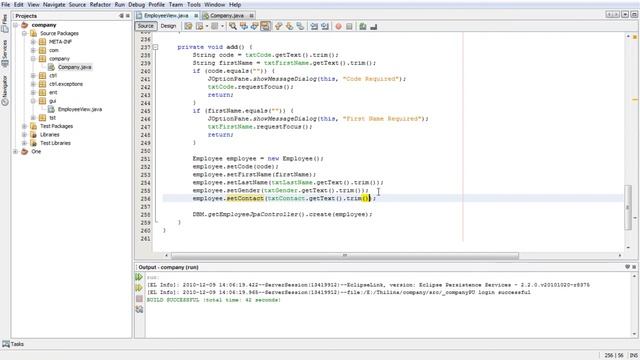This screenshot has height=360, width=640.
Task: Click the editor vertical scrollbar thumb
Action: point(628,207)
